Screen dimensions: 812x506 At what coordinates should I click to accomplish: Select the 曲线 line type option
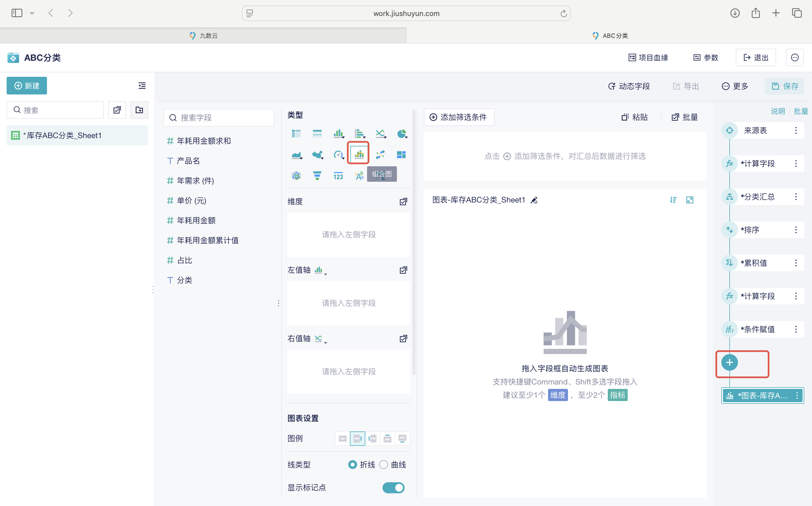point(384,465)
